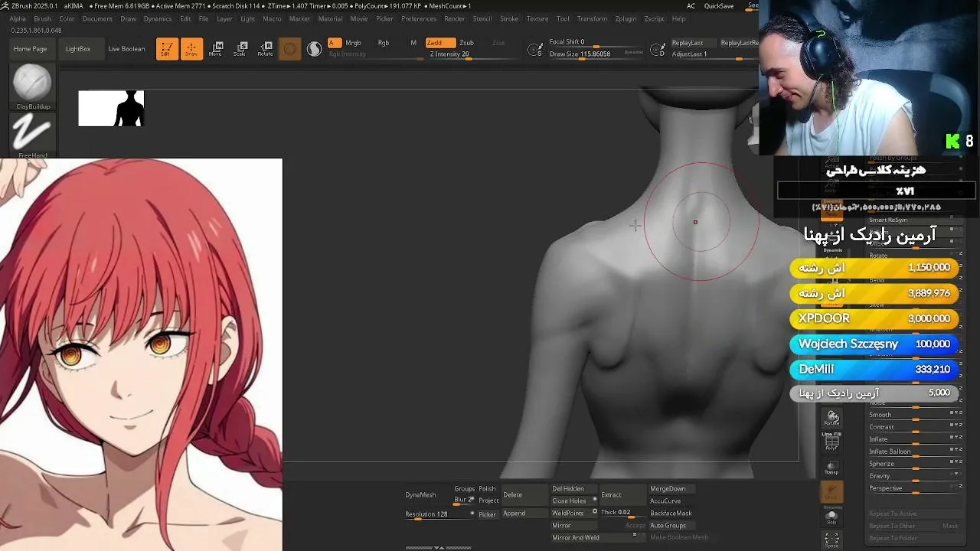Click QuickSave in the title bar
The image size is (980, 551).
point(719,6)
